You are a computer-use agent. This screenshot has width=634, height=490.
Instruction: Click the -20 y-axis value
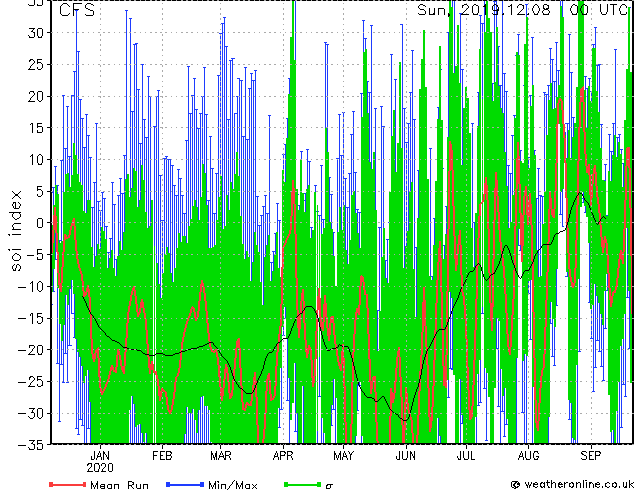(31, 350)
